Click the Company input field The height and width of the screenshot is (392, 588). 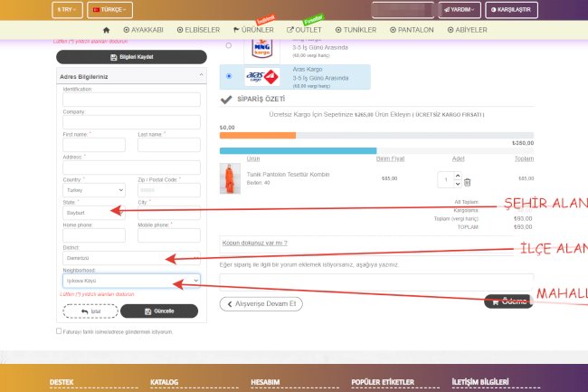[x=131, y=122]
